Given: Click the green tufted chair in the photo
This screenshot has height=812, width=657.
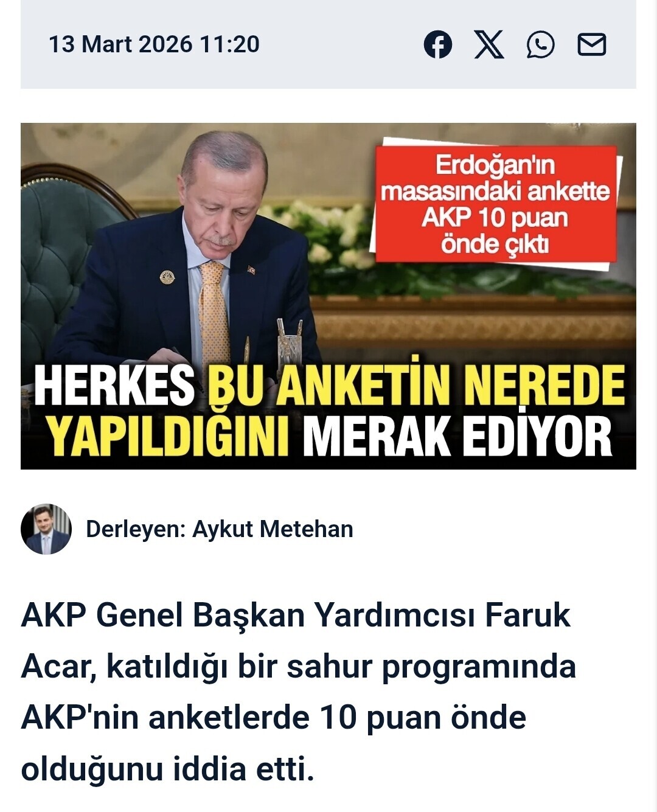Looking at the screenshot, I should coord(61,255).
